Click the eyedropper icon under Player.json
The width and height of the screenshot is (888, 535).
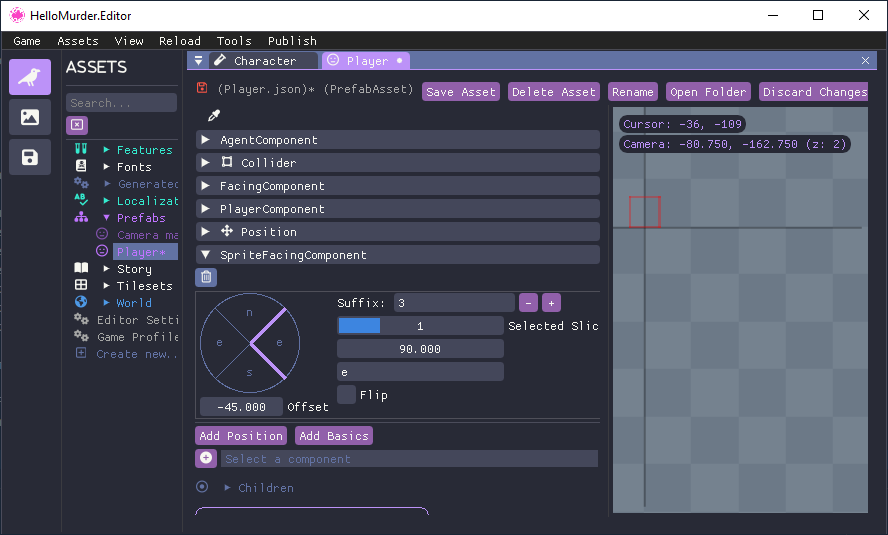tap(213, 116)
